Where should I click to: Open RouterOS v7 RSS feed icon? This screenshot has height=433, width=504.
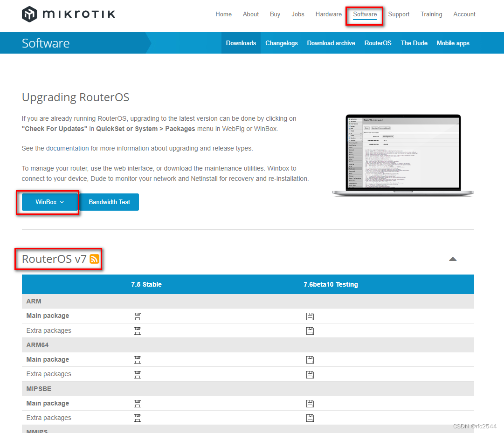pos(94,259)
